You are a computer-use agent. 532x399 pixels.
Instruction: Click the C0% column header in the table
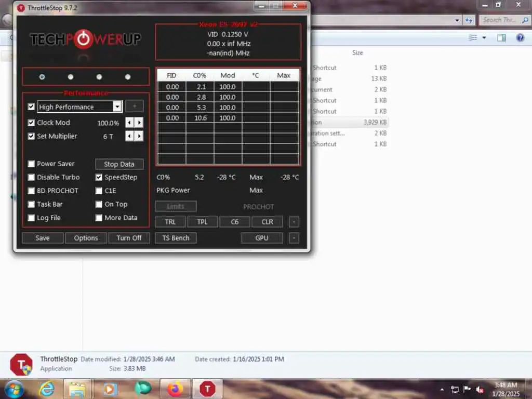pyautogui.click(x=200, y=75)
